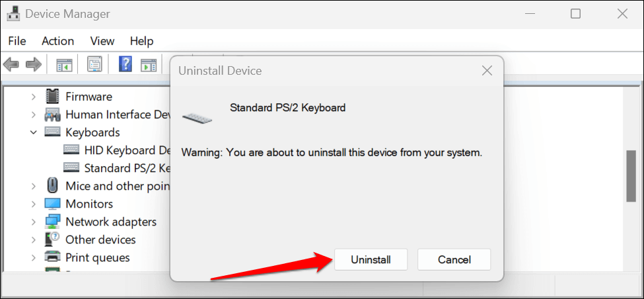Expand the Other devices node
Viewport: 644px width, 299px height.
click(x=34, y=239)
